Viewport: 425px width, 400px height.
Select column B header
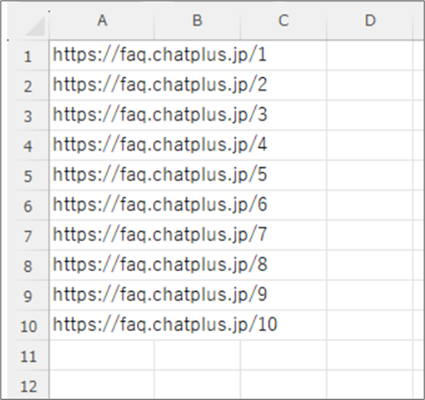pos(197,21)
